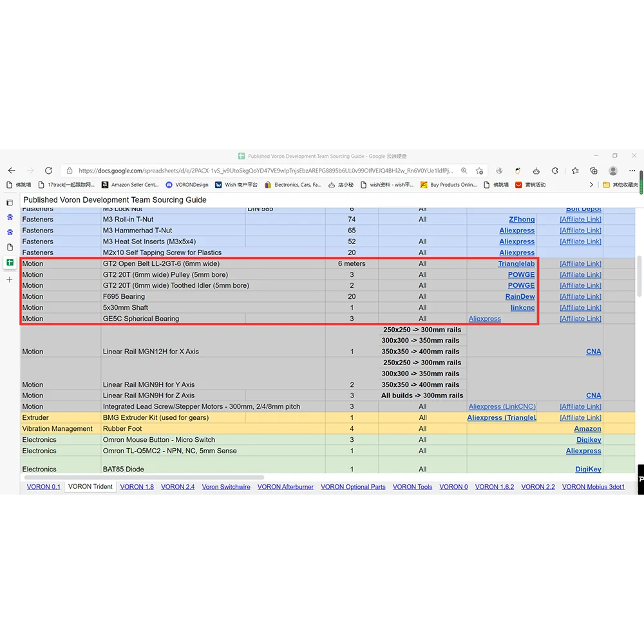Screen dimensions: 644x644
Task: Open the Collections icon
Action: click(x=594, y=171)
